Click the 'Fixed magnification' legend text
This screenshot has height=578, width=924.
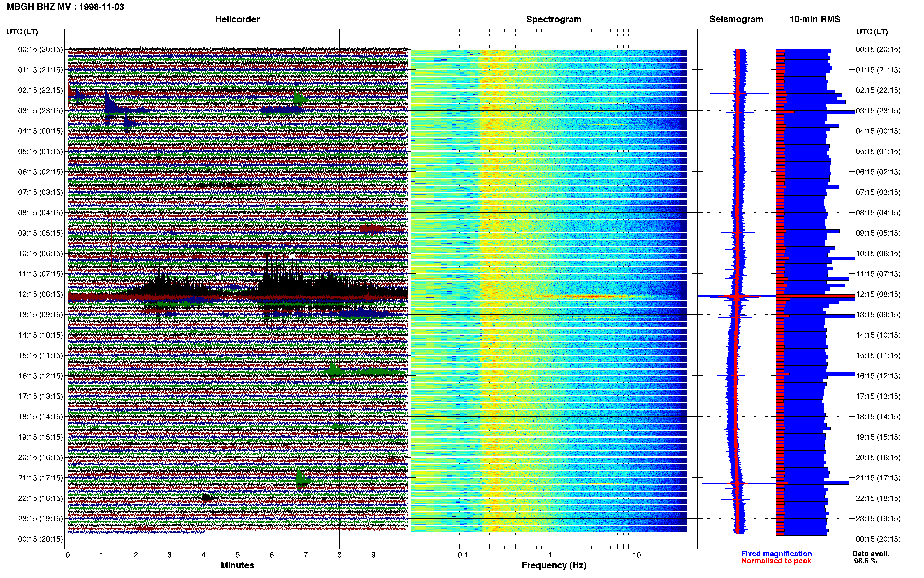(776, 554)
